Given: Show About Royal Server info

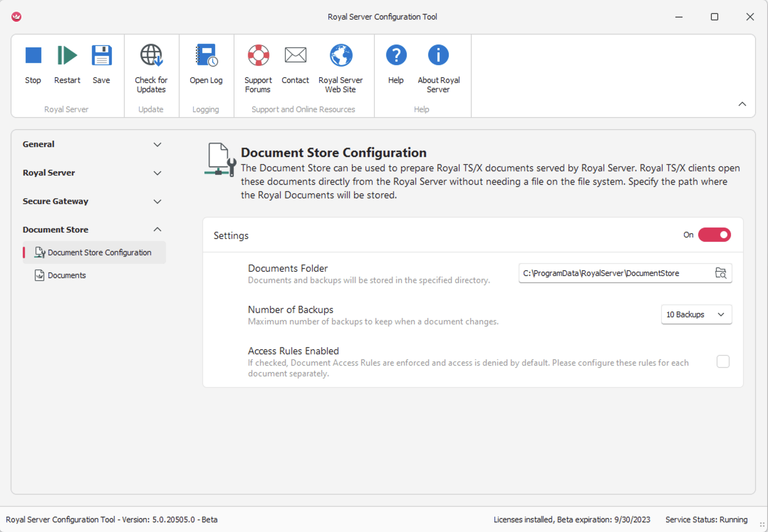Looking at the screenshot, I should coord(439,68).
